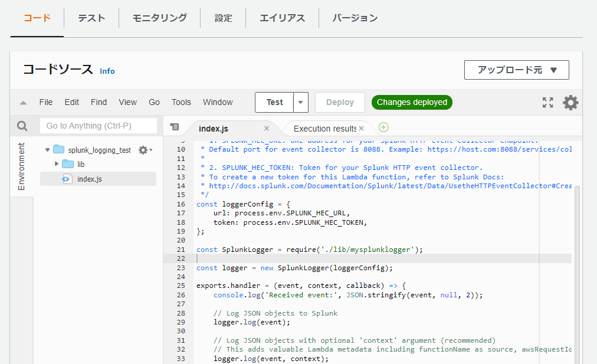Screen dimensions: 597x364
Task: Close the index.js editor tab
Action: 267,128
